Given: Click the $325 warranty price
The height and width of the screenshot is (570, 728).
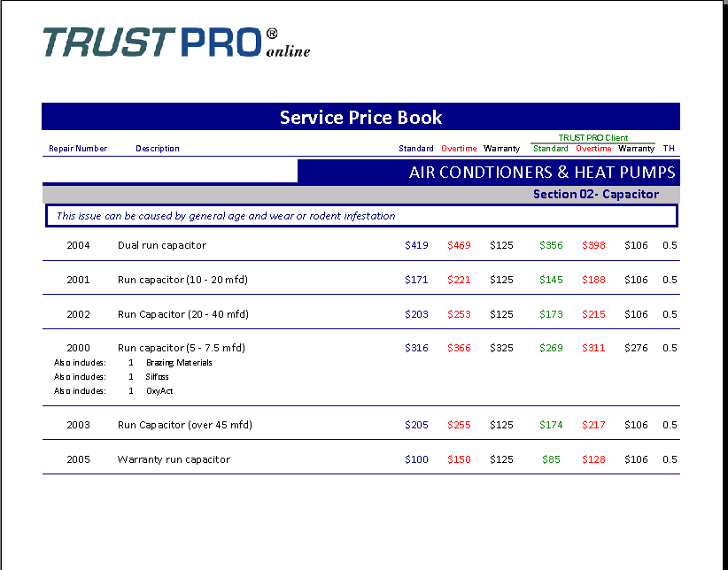Looking at the screenshot, I should [501, 348].
